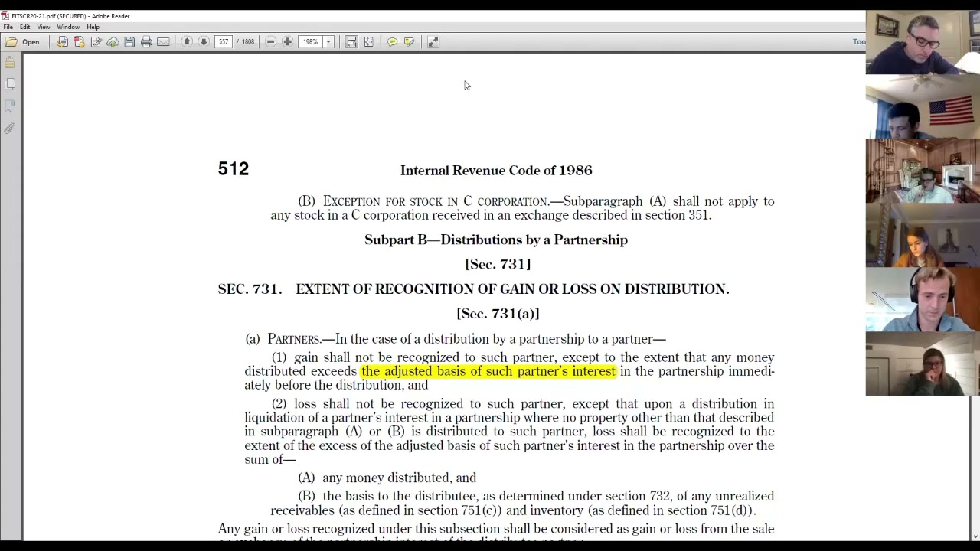
Task: Click the upload to cloud icon
Action: pyautogui.click(x=113, y=42)
